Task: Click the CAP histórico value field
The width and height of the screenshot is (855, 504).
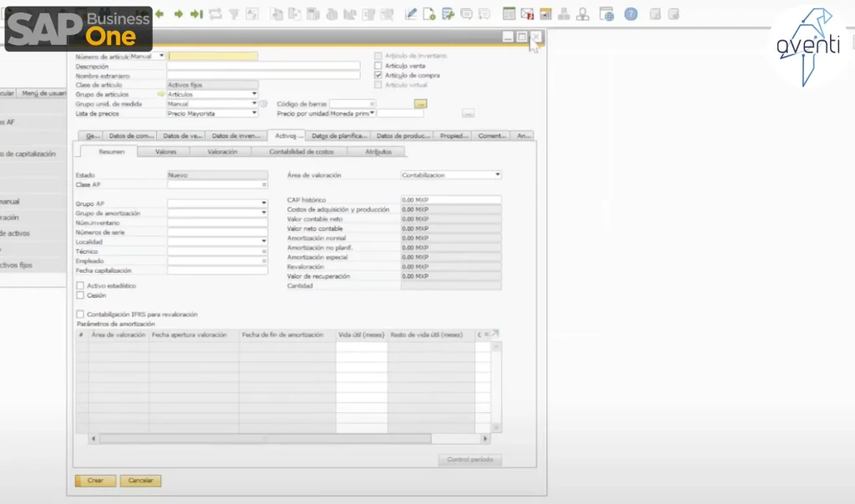Action: [x=451, y=200]
